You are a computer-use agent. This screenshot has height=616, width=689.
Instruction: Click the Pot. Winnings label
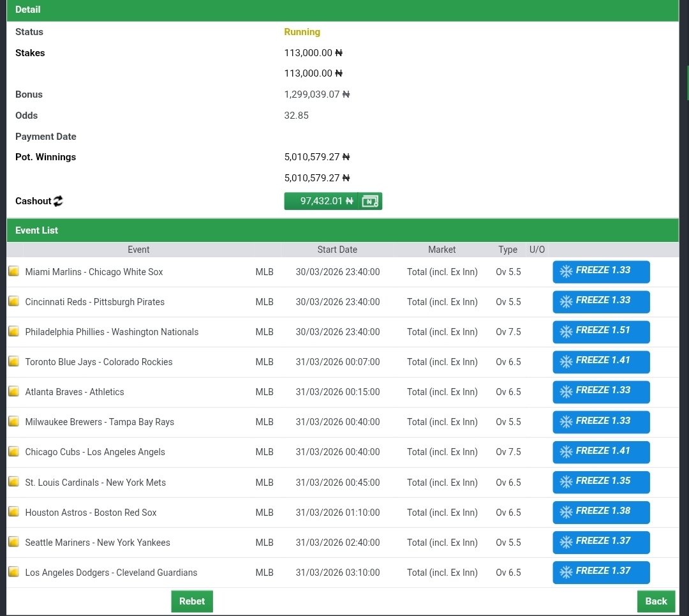pos(46,157)
